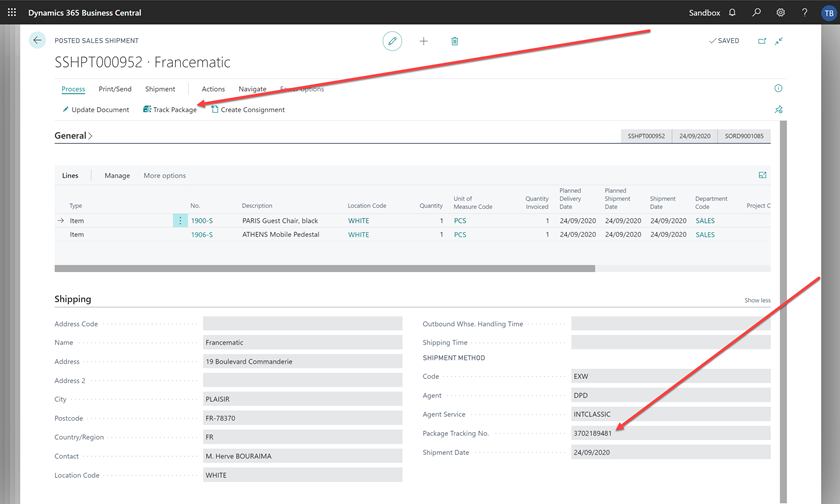This screenshot has width=840, height=504.
Task: Open item number 1906-S link
Action: [202, 235]
